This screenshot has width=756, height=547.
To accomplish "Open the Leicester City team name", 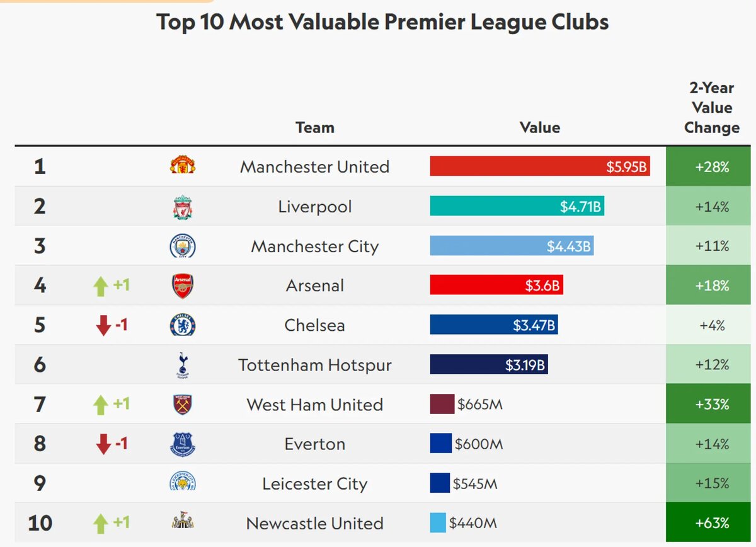I will [315, 484].
